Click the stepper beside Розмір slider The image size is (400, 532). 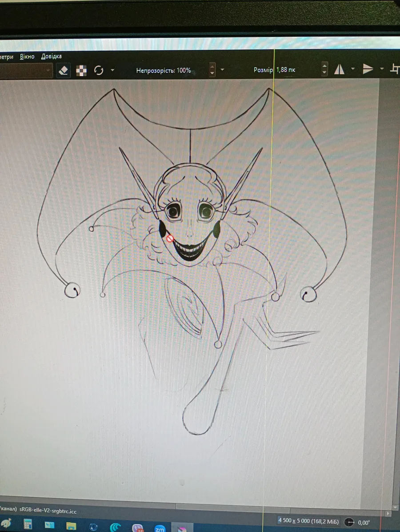[x=324, y=69]
